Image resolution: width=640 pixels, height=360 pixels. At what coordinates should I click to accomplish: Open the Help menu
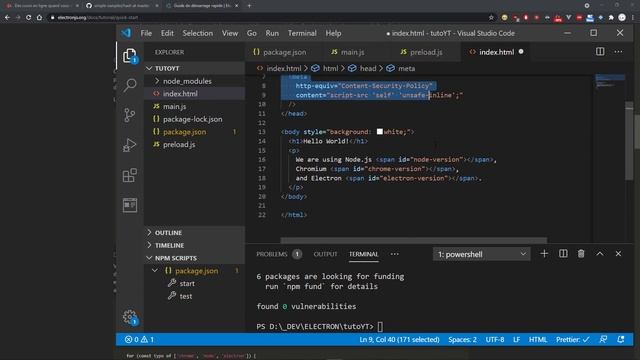333,33
